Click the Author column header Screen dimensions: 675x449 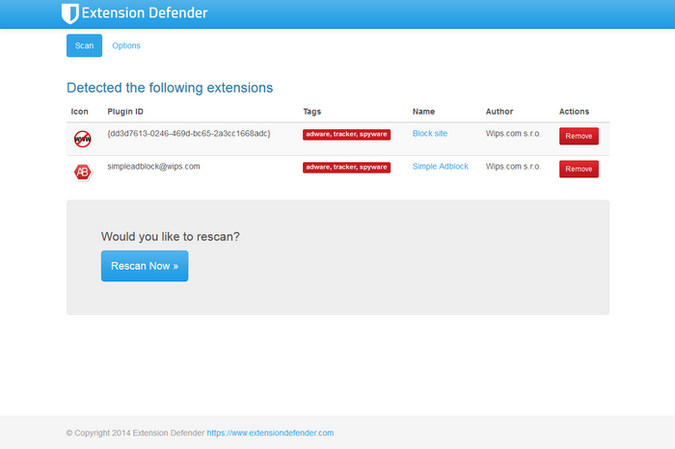499,111
